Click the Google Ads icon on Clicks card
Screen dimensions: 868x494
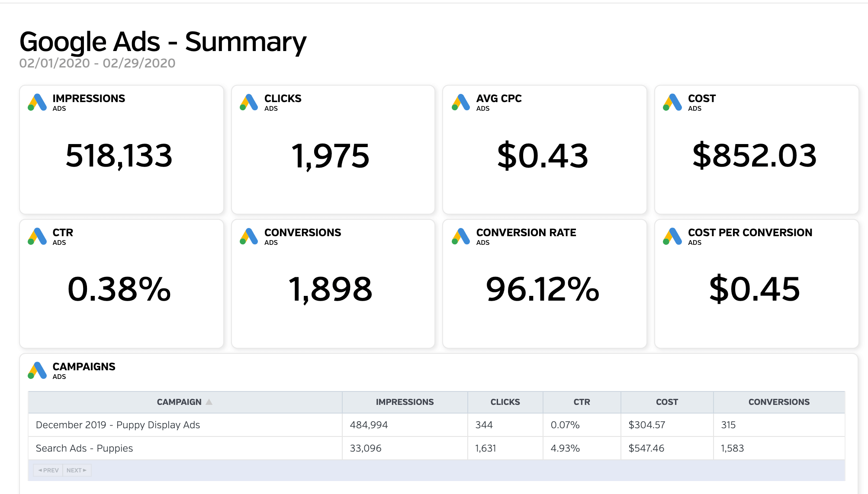(x=249, y=103)
